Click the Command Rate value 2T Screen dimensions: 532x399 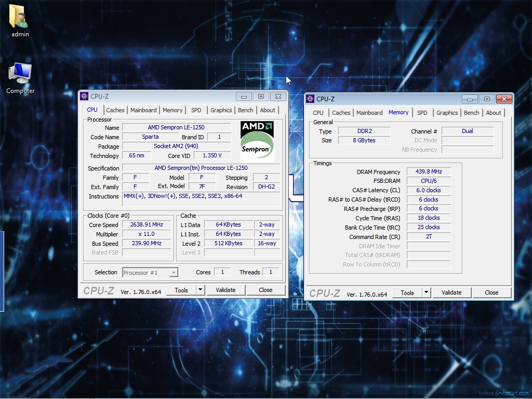429,236
